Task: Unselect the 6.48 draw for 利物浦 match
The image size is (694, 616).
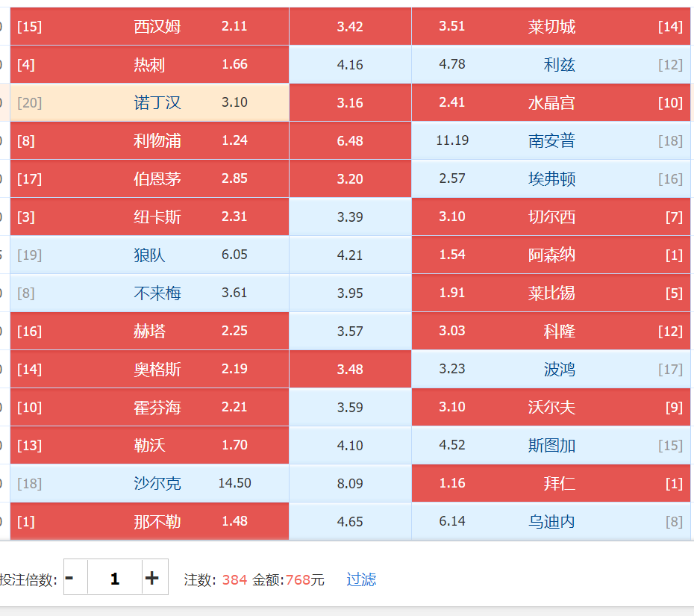Action: 350,141
